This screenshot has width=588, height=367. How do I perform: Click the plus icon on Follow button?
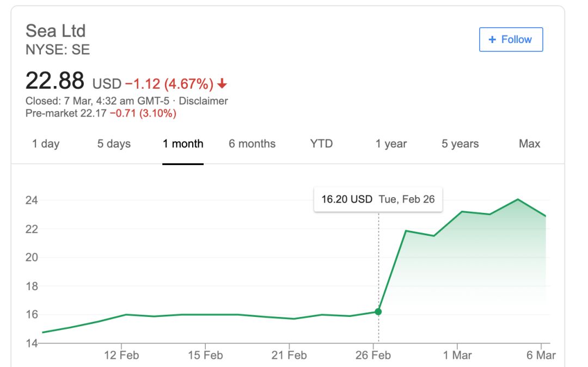pyautogui.click(x=492, y=39)
